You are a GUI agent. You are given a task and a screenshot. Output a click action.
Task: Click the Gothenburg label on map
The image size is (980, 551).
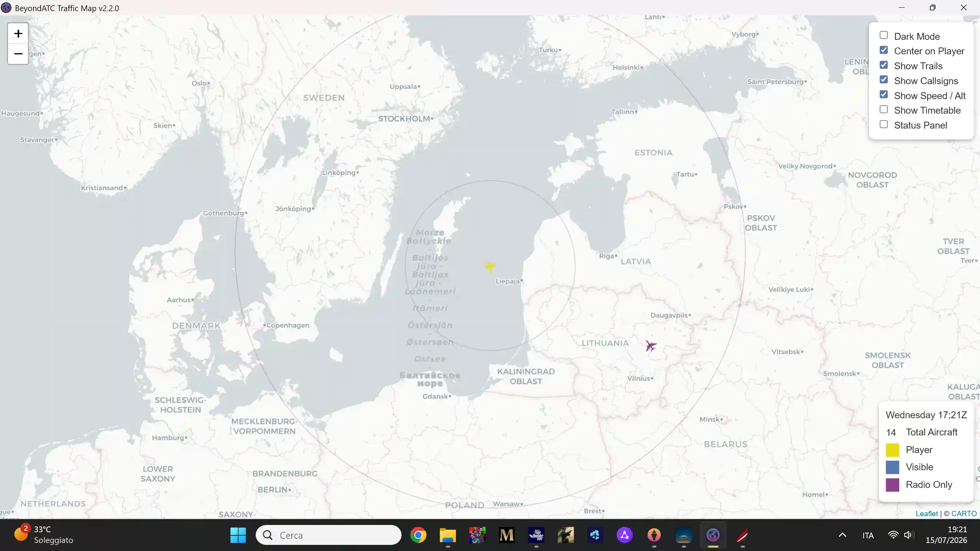(224, 213)
